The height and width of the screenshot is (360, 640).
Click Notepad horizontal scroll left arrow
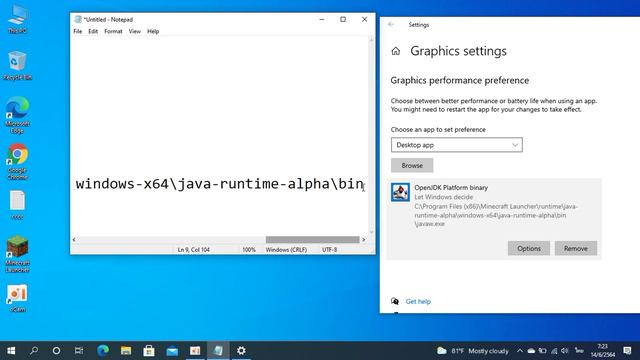click(x=74, y=240)
